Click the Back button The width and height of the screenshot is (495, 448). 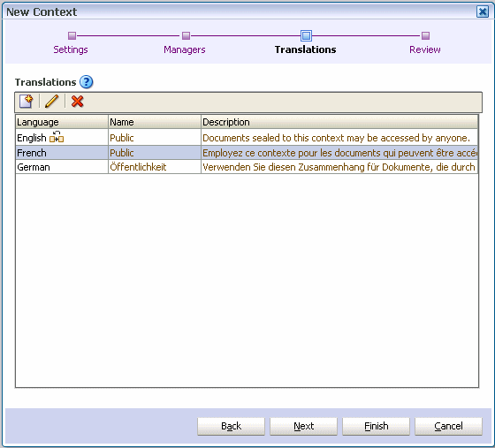231,427
